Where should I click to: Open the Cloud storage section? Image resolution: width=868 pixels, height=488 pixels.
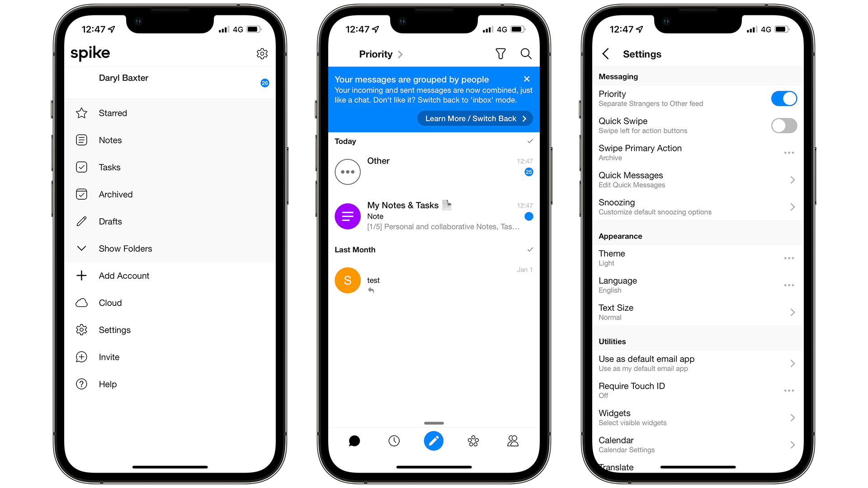point(110,303)
